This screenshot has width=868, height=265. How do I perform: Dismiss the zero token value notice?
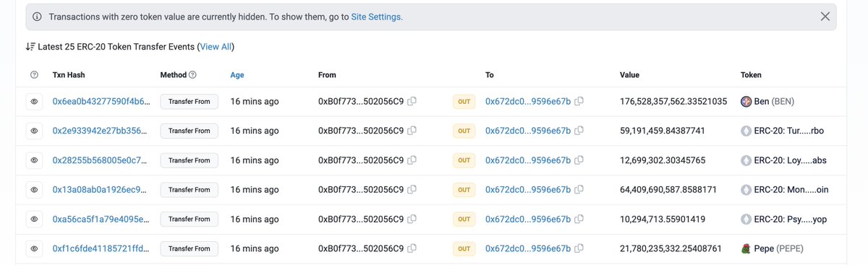point(825,17)
